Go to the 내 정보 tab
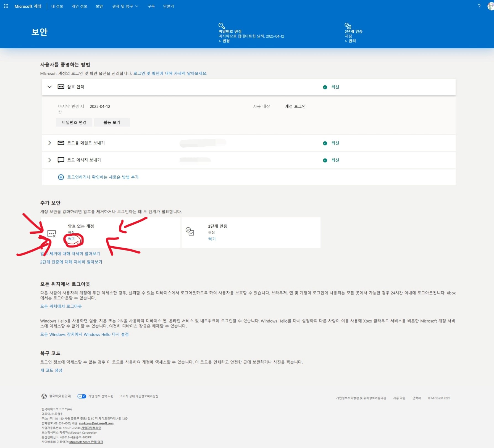 tap(57, 6)
